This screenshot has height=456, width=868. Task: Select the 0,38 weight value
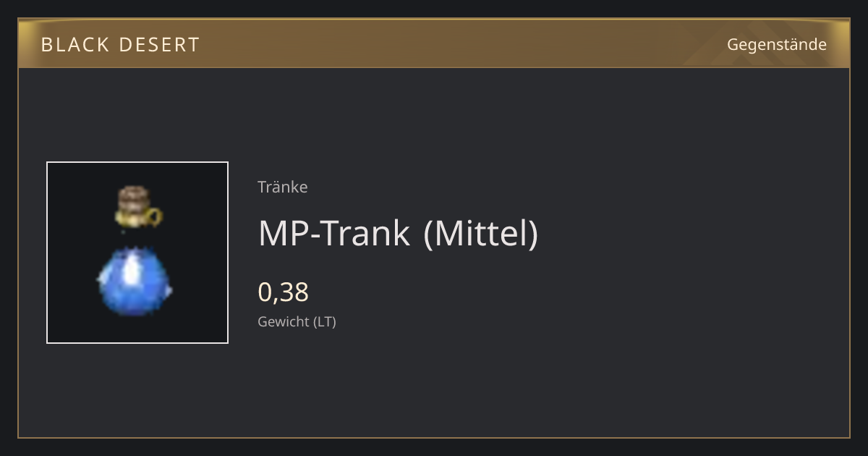[284, 292]
